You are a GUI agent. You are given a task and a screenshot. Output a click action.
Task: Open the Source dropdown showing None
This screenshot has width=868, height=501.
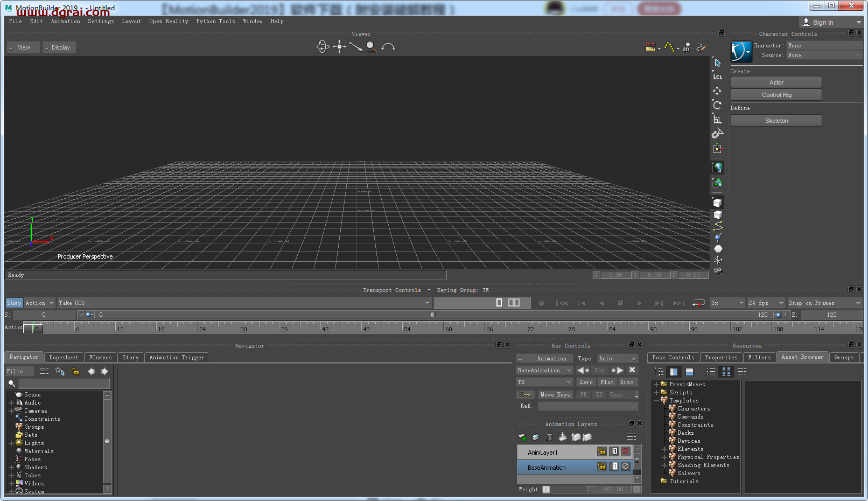click(824, 55)
